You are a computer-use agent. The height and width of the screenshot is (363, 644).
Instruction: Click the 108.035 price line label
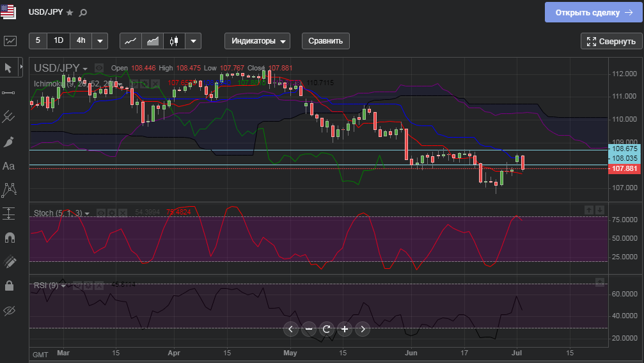pyautogui.click(x=624, y=158)
